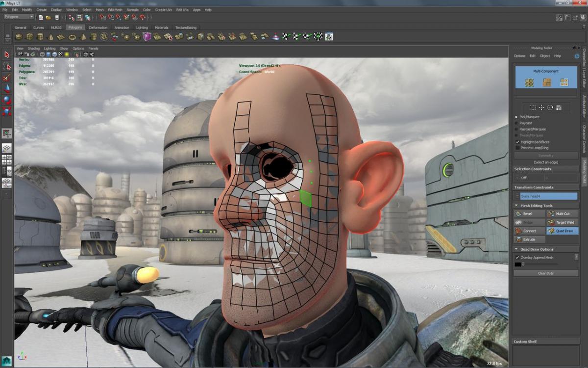Create polygon plane from shelf
The height and width of the screenshot is (368, 588).
(x=61, y=37)
